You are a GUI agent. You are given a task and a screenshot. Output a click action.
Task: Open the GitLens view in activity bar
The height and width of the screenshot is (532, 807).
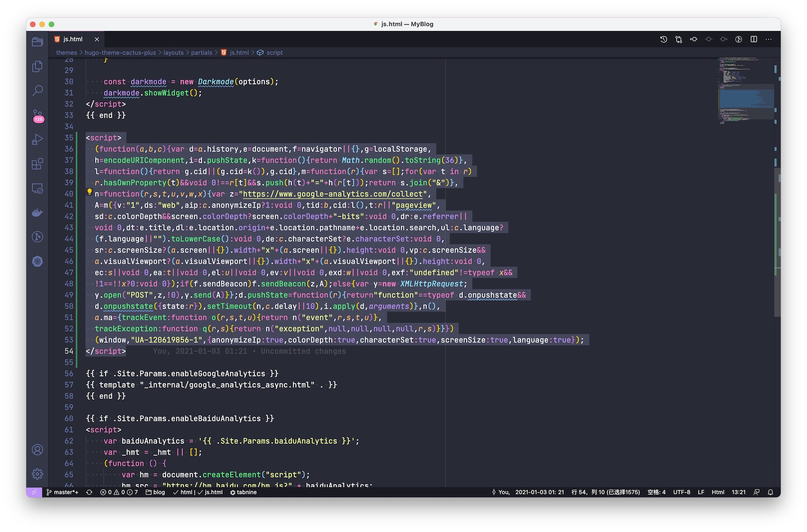point(37,237)
